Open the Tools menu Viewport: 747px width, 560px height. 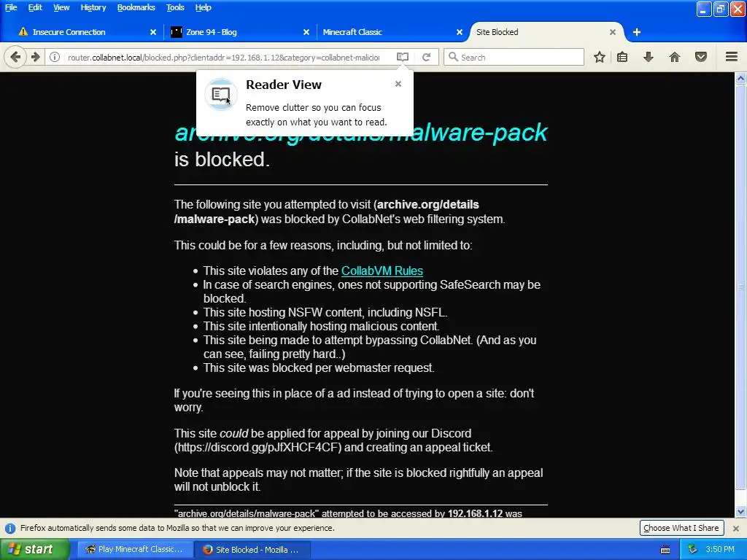click(175, 7)
